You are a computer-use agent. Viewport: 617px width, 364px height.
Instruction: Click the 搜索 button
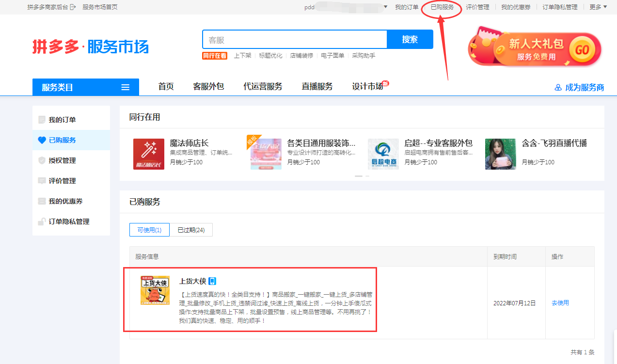410,40
